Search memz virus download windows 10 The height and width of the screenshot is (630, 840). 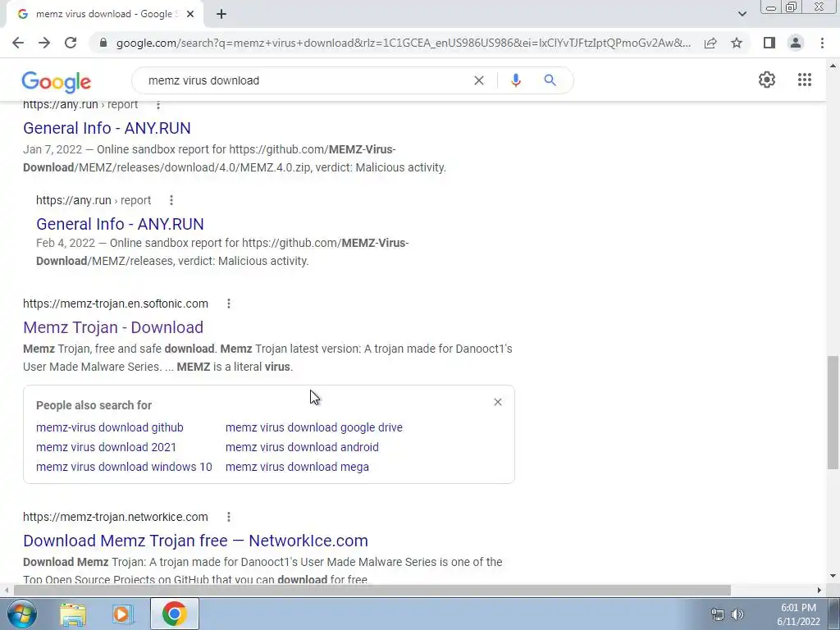click(125, 467)
